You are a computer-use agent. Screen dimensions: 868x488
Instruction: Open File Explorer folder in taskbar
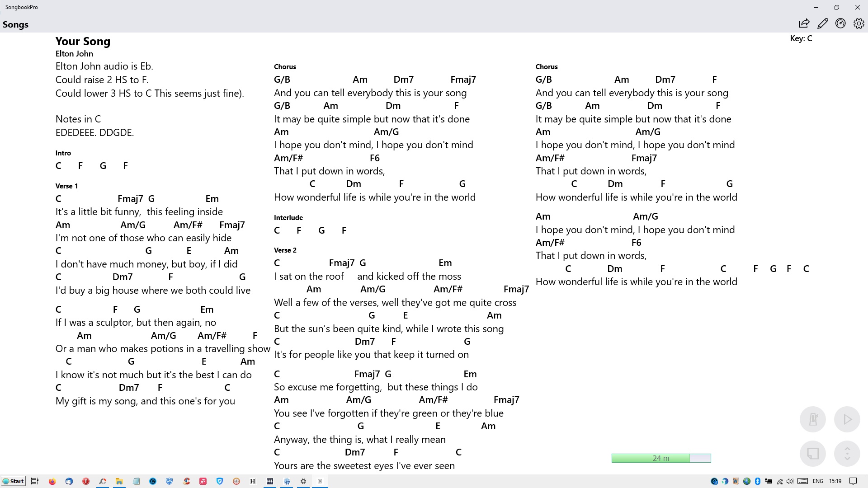click(x=119, y=481)
